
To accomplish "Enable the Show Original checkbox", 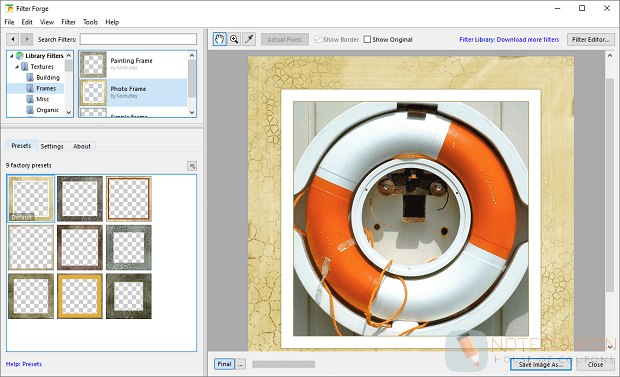I will tap(367, 39).
